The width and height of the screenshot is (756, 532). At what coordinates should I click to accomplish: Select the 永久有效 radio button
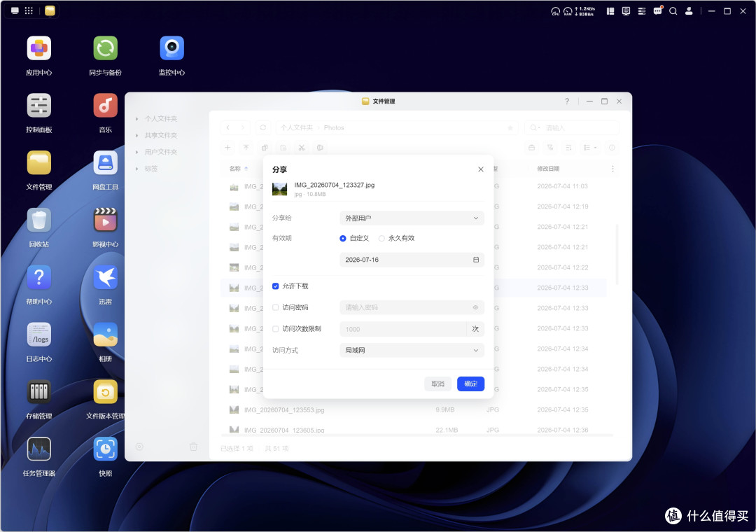click(381, 238)
